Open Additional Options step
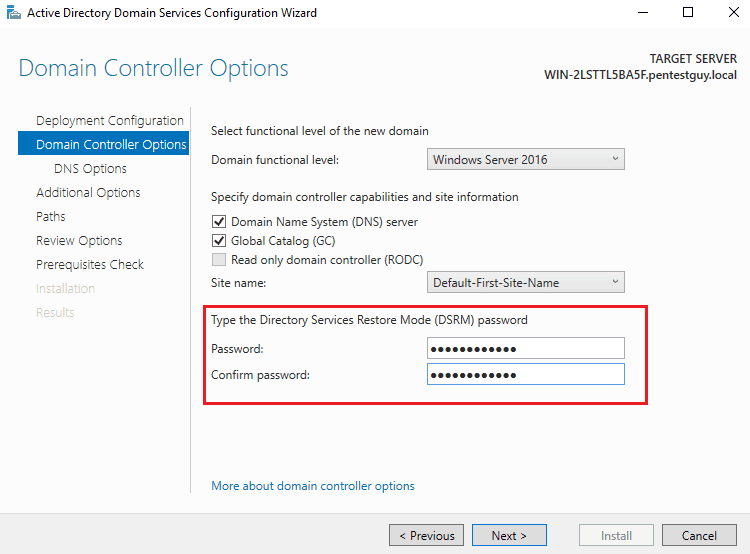The height and width of the screenshot is (554, 750). (88, 192)
